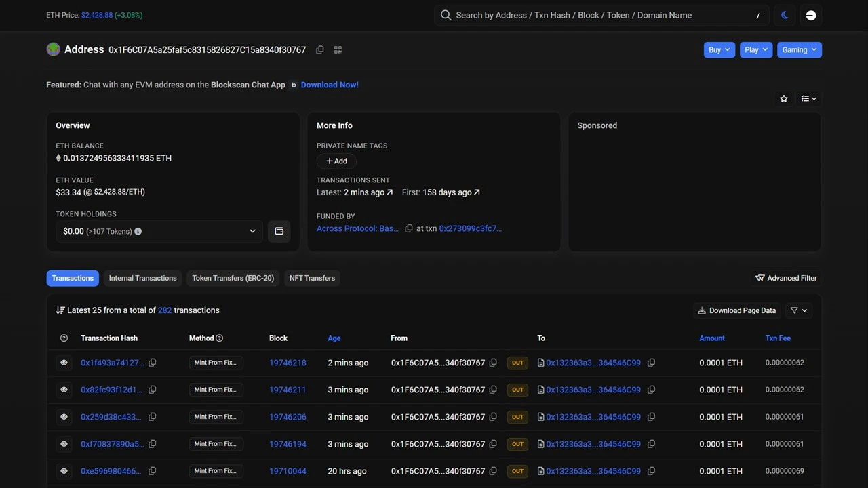Open the Gaming dropdown menu

799,49
